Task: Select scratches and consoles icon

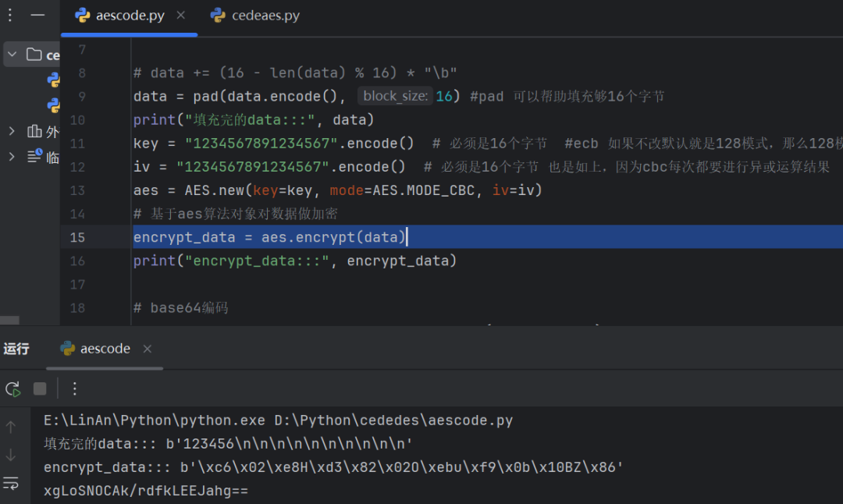Action: pos(34,156)
